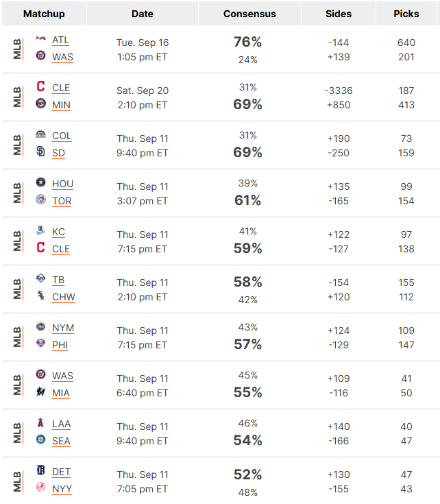Open the LAA team link
The image size is (440, 504).
click(x=62, y=424)
